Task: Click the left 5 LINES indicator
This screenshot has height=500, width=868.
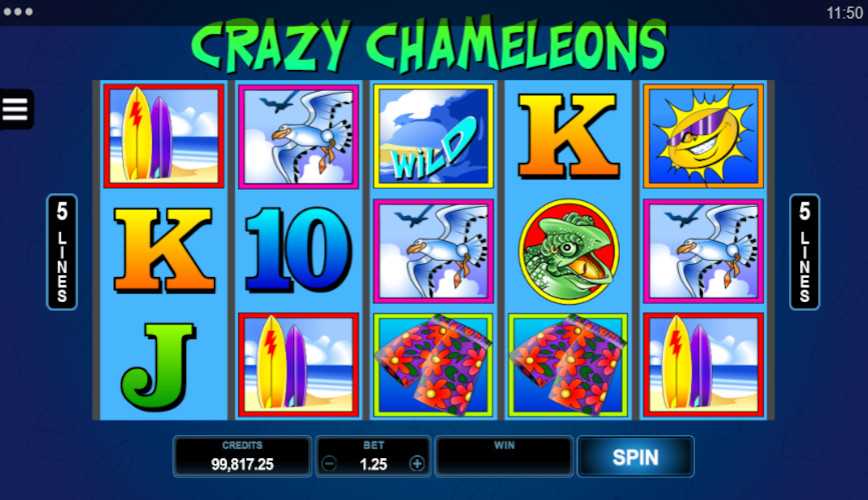Action: tap(61, 251)
